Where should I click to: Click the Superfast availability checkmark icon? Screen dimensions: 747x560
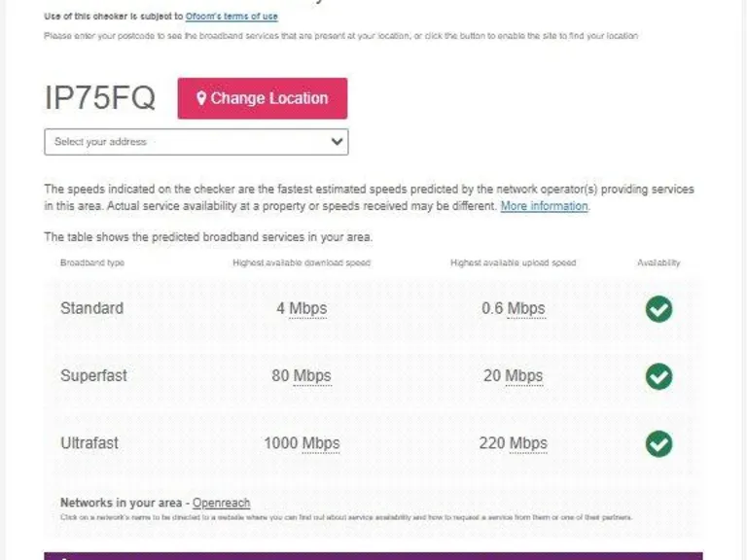[x=658, y=376]
